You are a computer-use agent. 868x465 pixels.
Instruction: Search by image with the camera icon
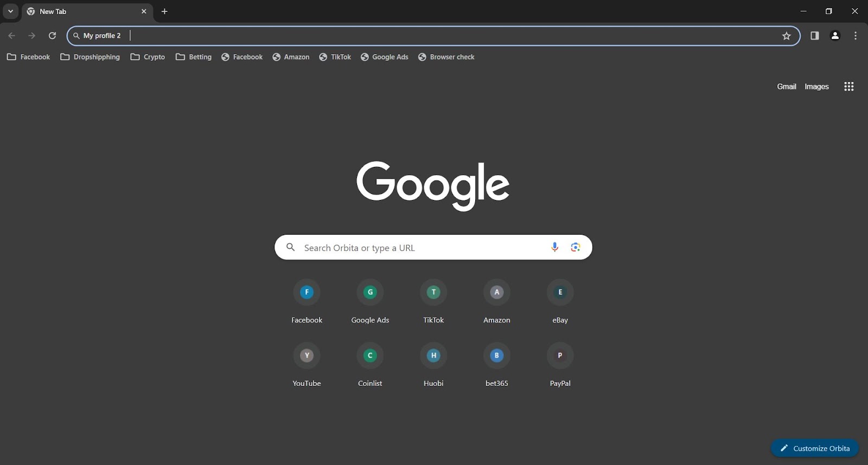[x=576, y=247]
